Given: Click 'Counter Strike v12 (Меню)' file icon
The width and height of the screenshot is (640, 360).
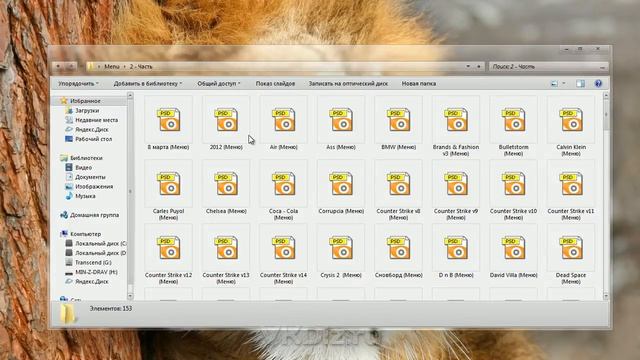Looking at the screenshot, I should pos(169,247).
